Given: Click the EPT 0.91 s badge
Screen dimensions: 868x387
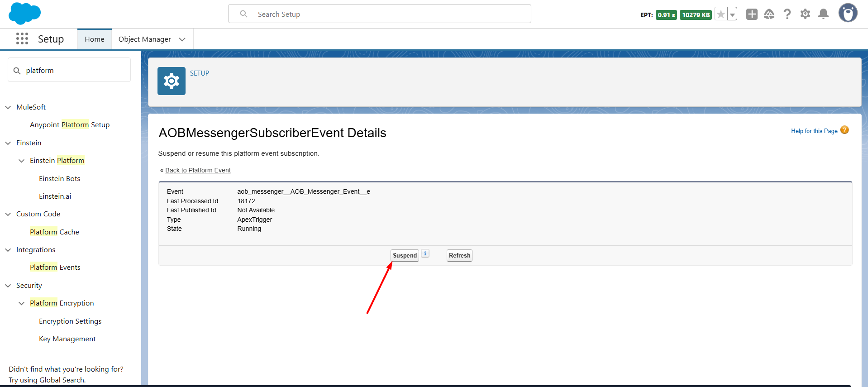Looking at the screenshot, I should pyautogui.click(x=666, y=15).
